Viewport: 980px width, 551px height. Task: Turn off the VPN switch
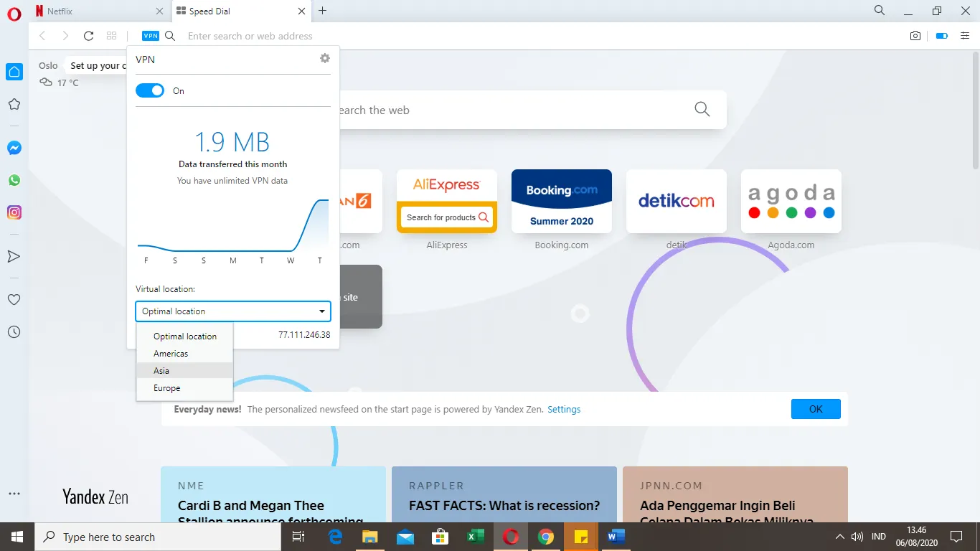click(x=150, y=91)
